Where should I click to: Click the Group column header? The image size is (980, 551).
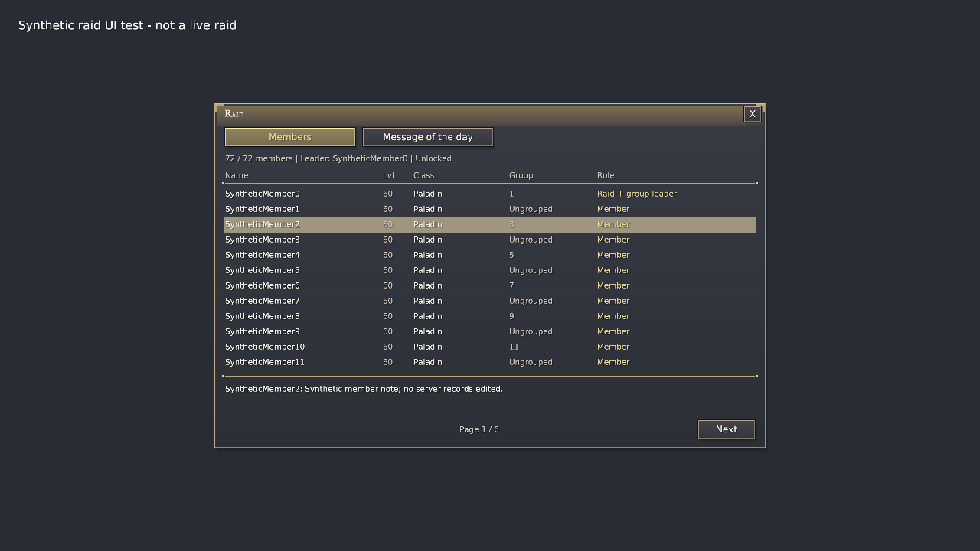pos(521,175)
